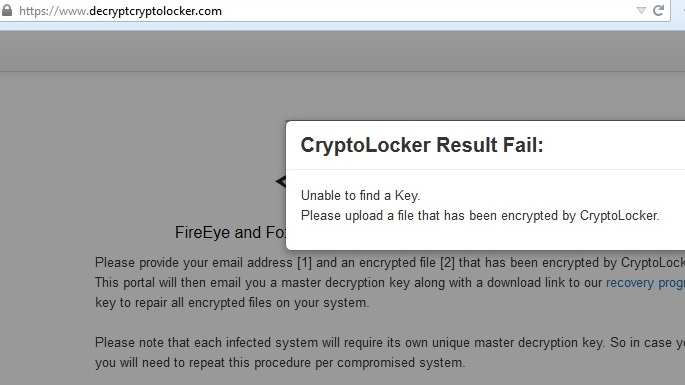Viewport: 685px width, 385px height.
Task: Click 'Please note that each infected system' line
Action: click(390, 343)
